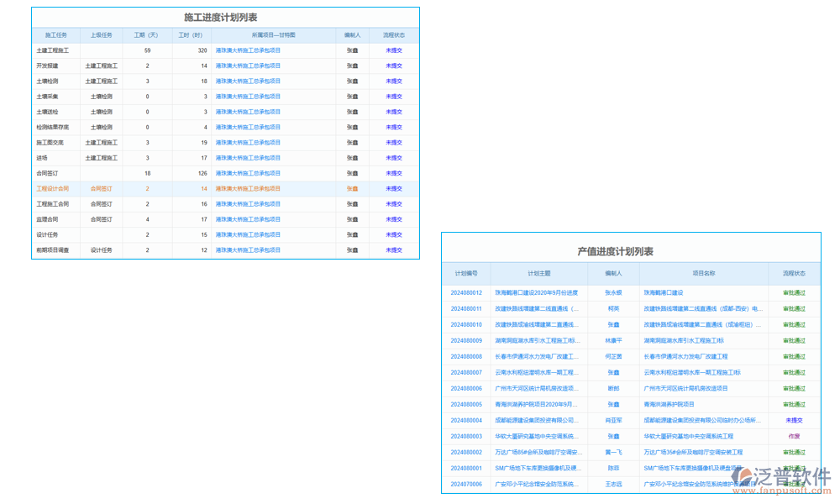Click 计划编号 column header
Screen dimensions: 840x504
(466, 274)
